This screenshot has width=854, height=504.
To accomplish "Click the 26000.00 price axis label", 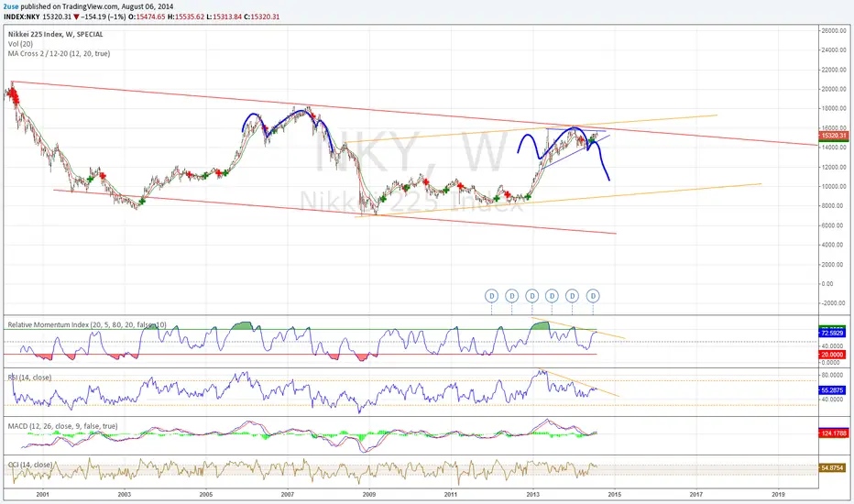I will click(x=834, y=31).
